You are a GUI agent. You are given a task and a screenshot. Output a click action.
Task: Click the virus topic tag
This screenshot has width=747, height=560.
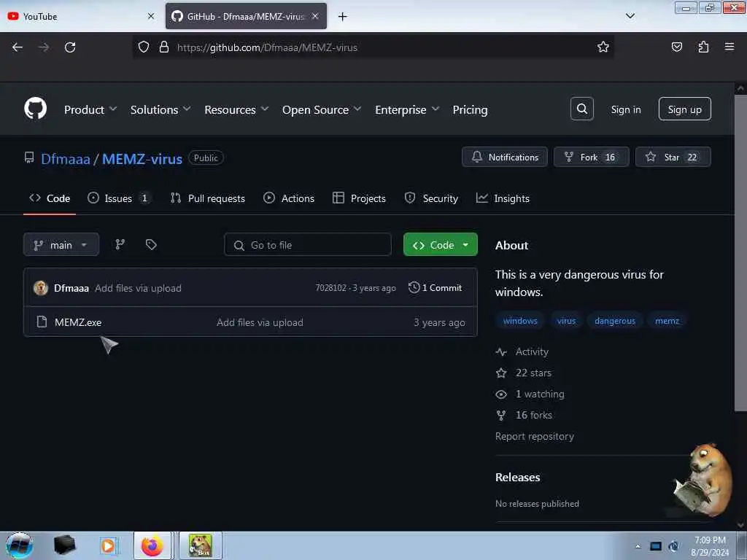click(566, 321)
